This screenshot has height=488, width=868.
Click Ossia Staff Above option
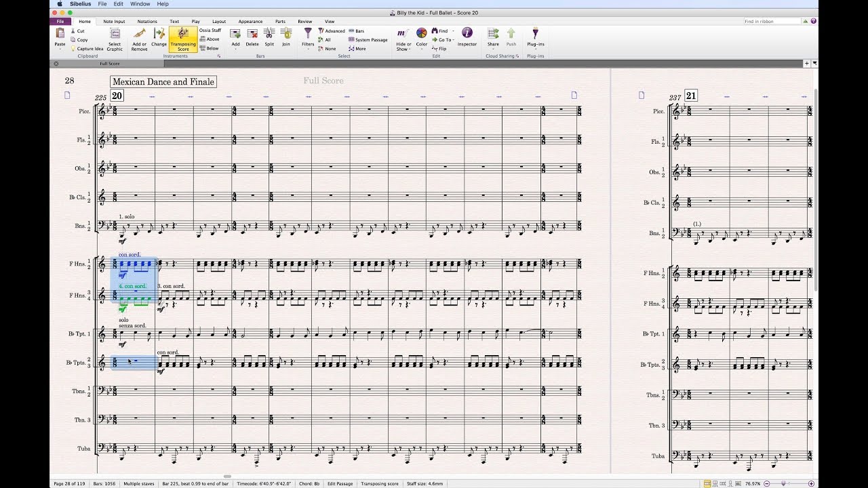[210, 39]
